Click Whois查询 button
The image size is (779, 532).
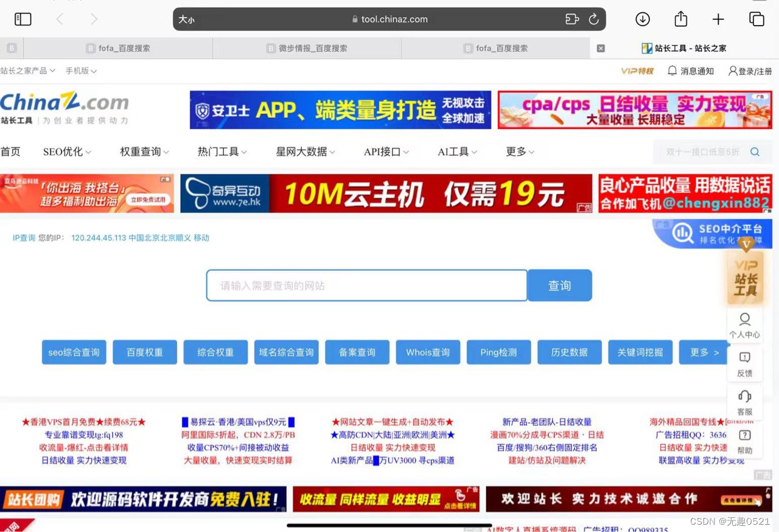click(x=428, y=352)
